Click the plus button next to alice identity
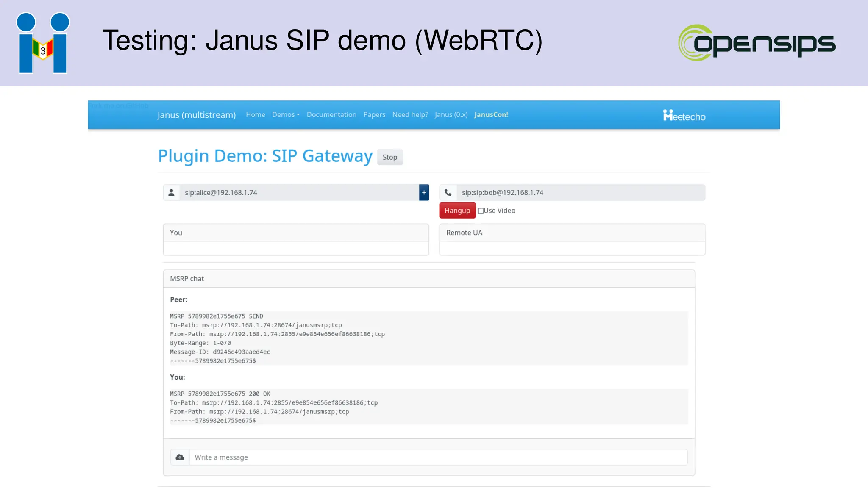868x488 pixels. coord(424,192)
